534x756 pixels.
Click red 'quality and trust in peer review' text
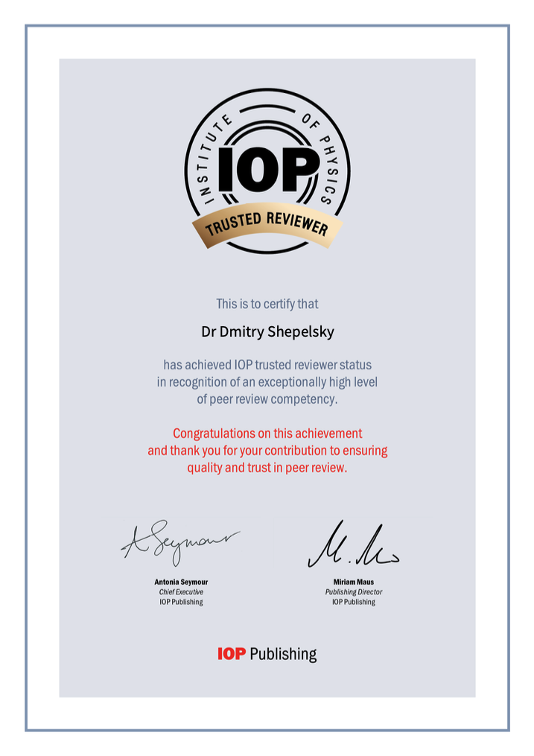click(x=267, y=468)
